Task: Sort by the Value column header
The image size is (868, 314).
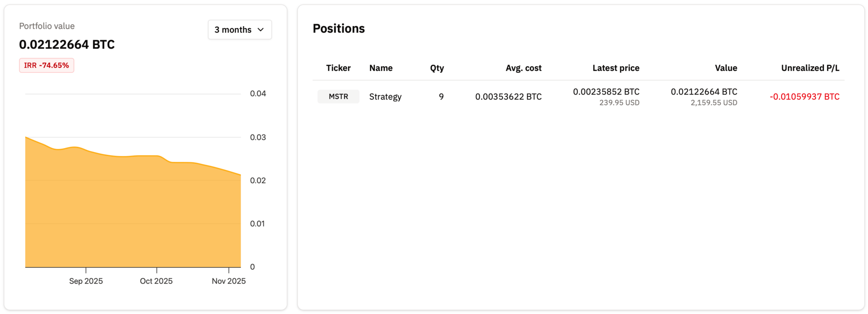Action: [x=726, y=68]
